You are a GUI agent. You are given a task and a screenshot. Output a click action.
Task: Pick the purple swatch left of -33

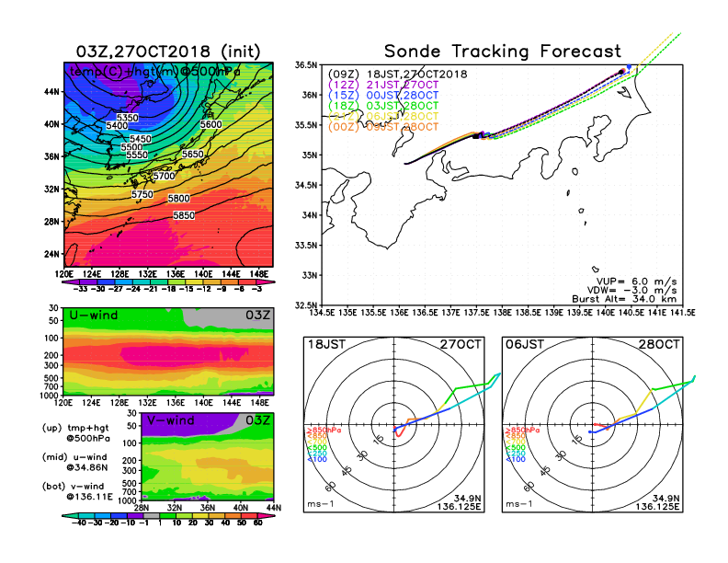tap(70, 282)
